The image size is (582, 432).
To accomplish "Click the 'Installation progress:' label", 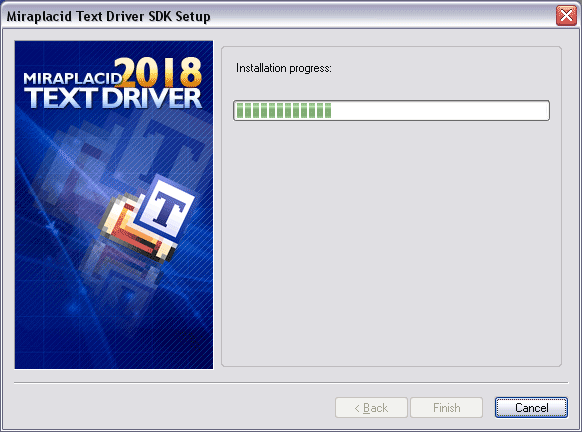I will [x=284, y=68].
